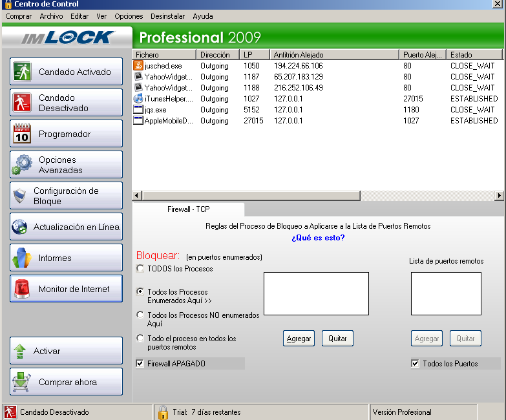Click the green Candado Activado running-man icon
The width and height of the screenshot is (506, 420).
(x=22, y=71)
